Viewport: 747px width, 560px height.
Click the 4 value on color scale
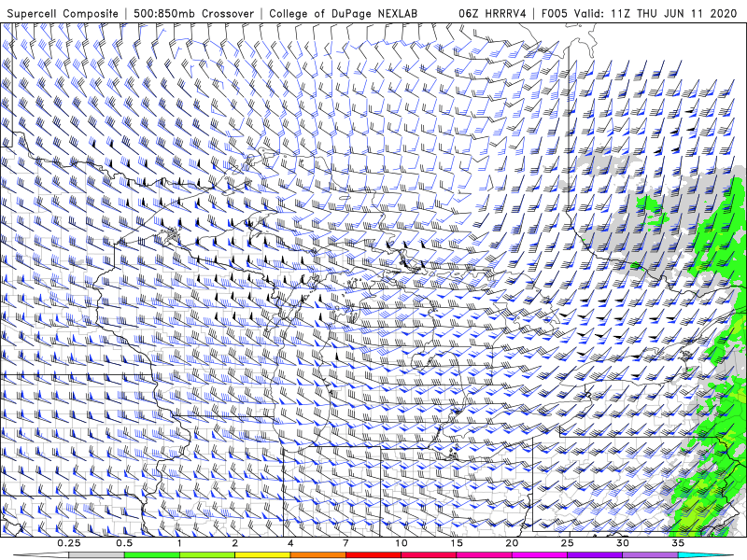290,543
